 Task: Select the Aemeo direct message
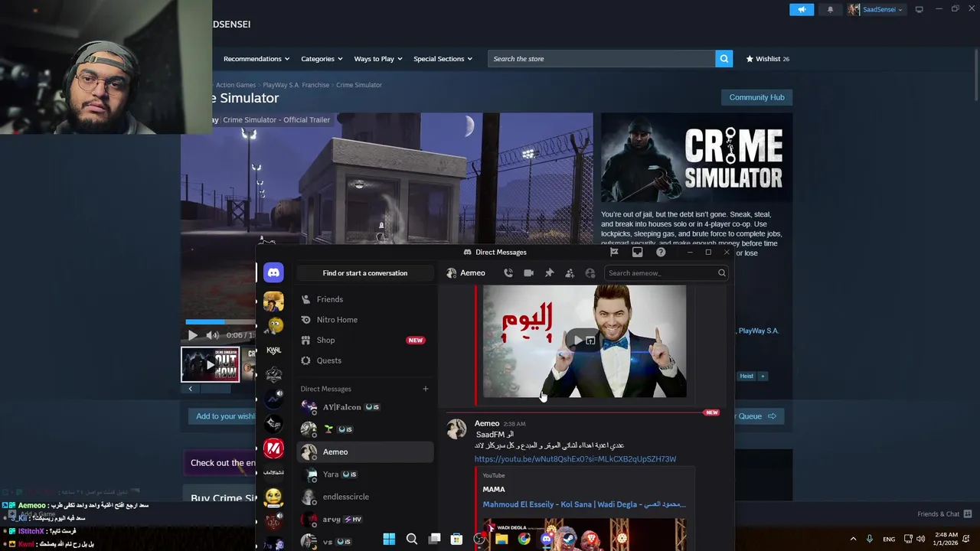click(364, 452)
